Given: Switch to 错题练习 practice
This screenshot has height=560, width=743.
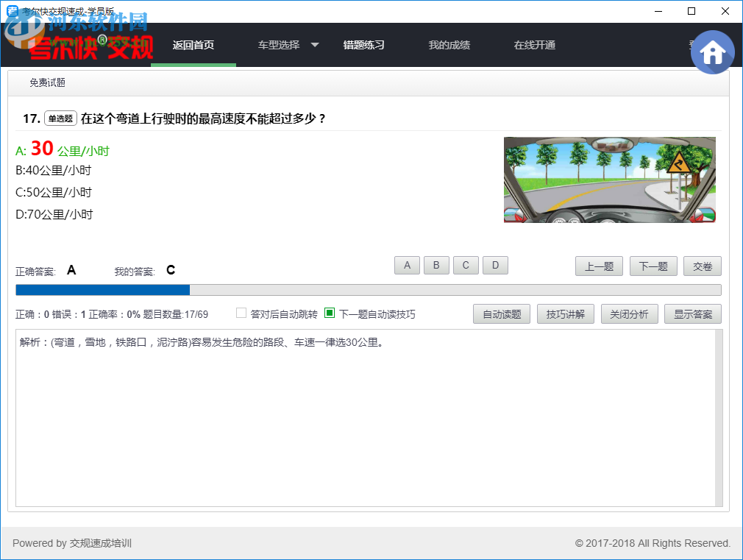Looking at the screenshot, I should (x=363, y=44).
